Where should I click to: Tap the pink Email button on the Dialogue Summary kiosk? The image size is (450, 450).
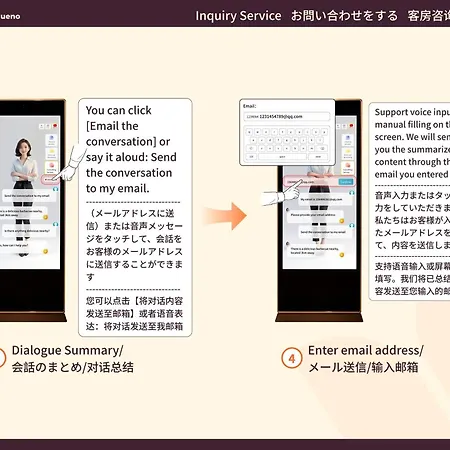(50, 180)
